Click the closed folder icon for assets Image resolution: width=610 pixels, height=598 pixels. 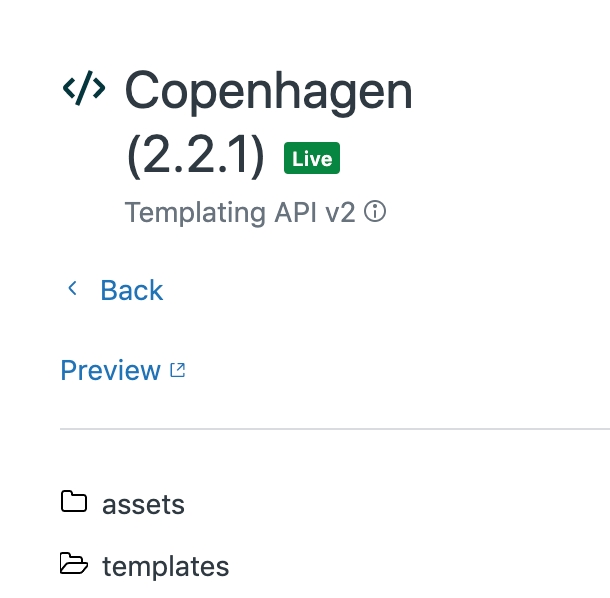click(74, 502)
